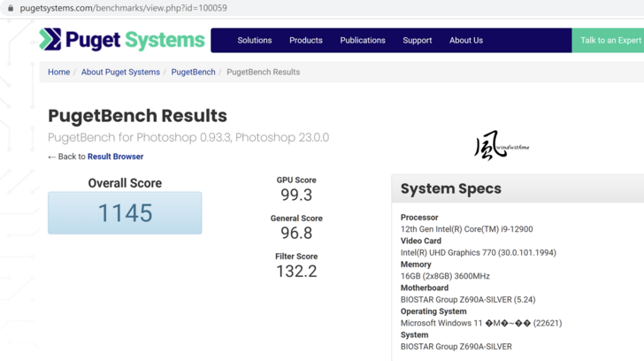
Task: Go back via the Result Browser link
Action: pyautogui.click(x=115, y=157)
